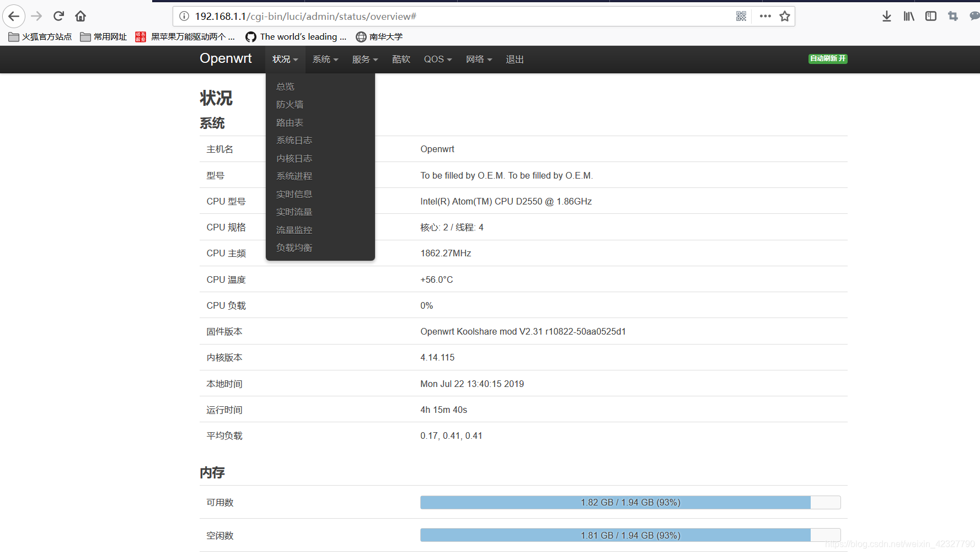The image size is (980, 554).
Task: Select 系统进程 in the status menu
Action: pyautogui.click(x=320, y=176)
